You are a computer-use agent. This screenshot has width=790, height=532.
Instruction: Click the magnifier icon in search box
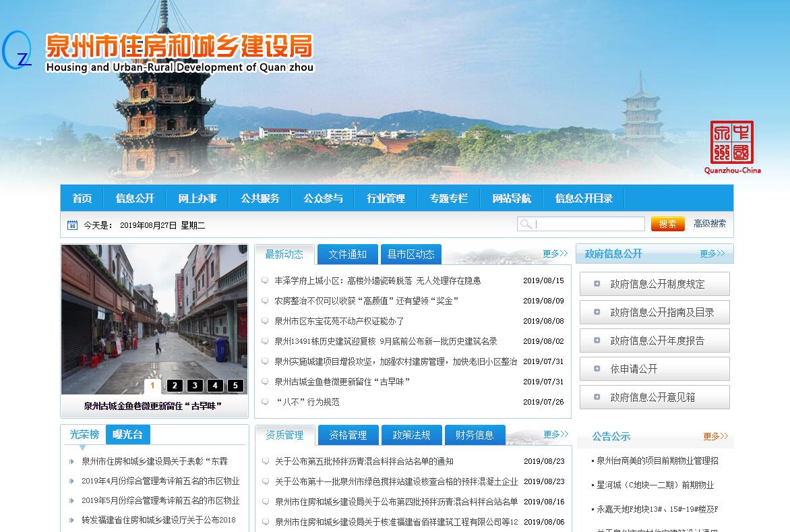pos(526,224)
